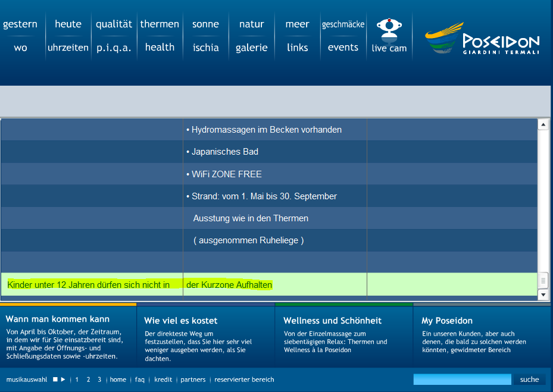Image resolution: width=553 pixels, height=392 pixels.
Task: Play music with the triangle button
Action: point(63,380)
